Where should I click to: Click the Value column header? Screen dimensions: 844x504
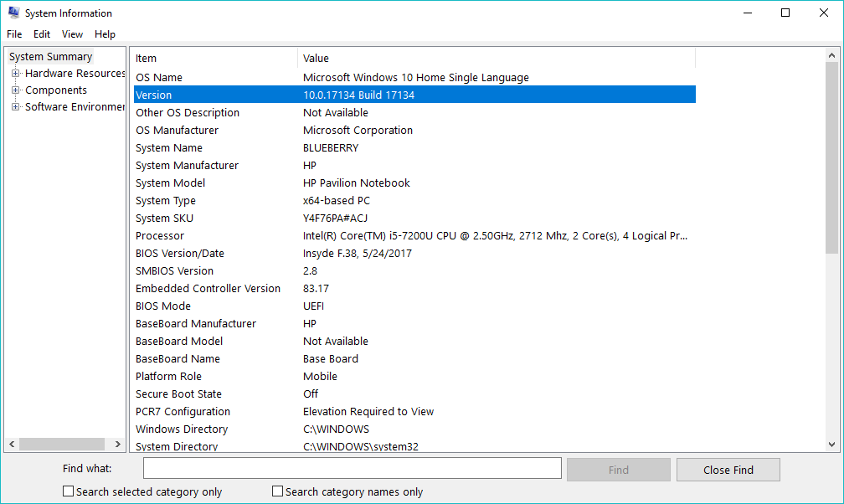(496, 59)
